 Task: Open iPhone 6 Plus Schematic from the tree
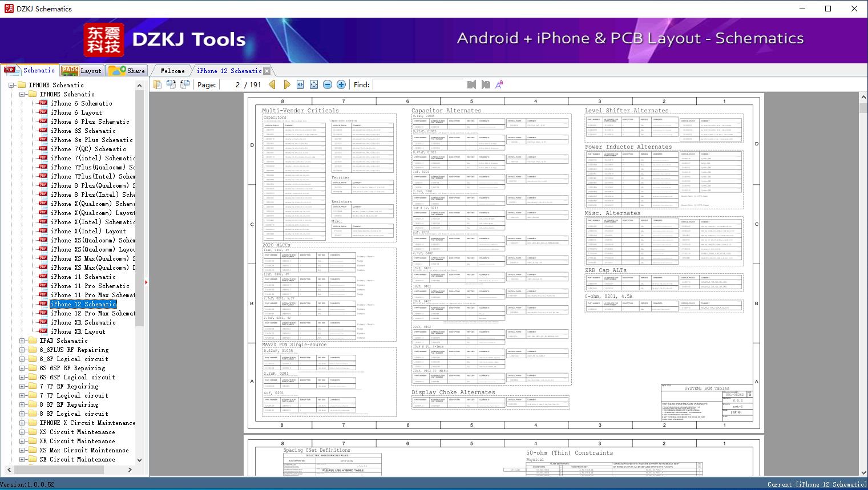click(x=90, y=122)
